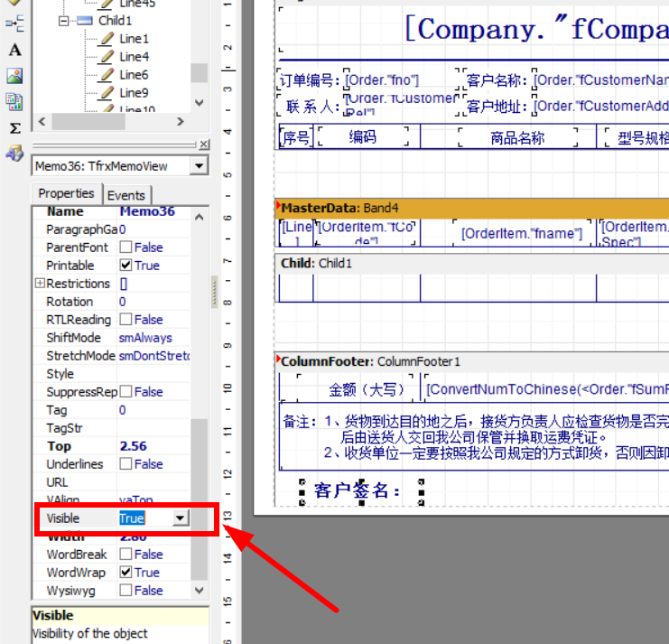The image size is (669, 644).
Task: Disable the WordWrap checkbox
Action: click(125, 573)
